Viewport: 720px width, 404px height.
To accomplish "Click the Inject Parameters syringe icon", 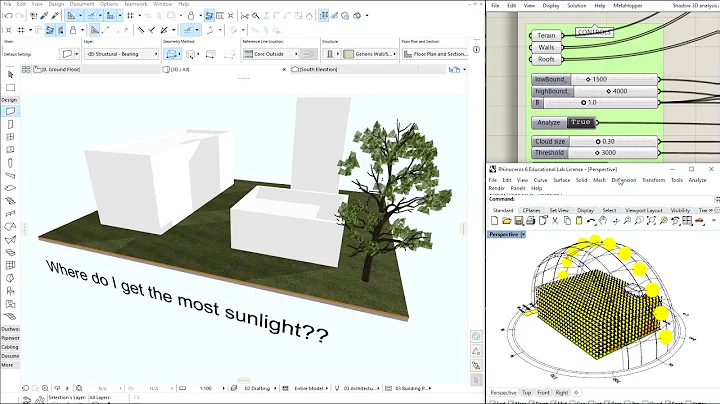I will point(55,16).
